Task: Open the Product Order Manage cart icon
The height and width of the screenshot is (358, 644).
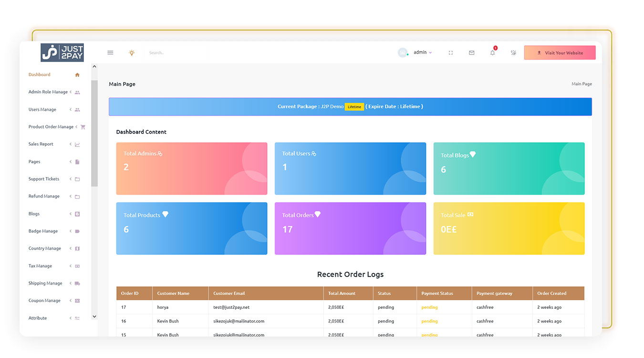Action: (x=82, y=126)
